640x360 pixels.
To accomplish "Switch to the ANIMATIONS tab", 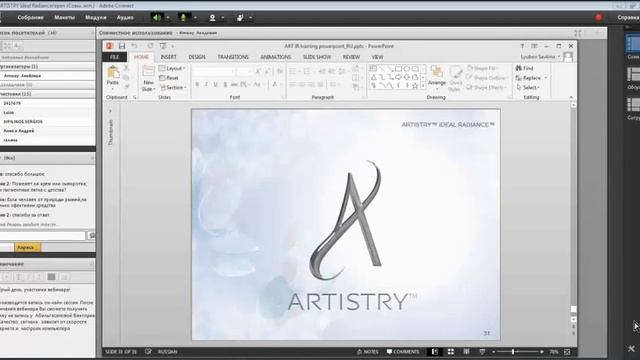I will pos(276,57).
